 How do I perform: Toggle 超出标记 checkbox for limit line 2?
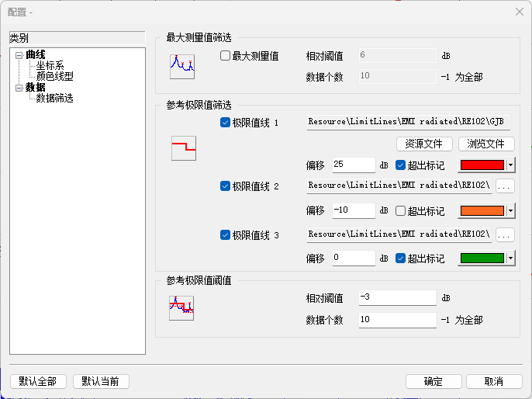(400, 211)
